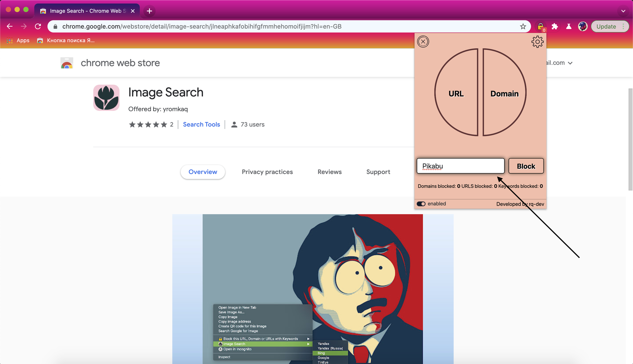The width and height of the screenshot is (633, 364).
Task: Switch to Reviews tab on extension page
Action: (x=329, y=171)
